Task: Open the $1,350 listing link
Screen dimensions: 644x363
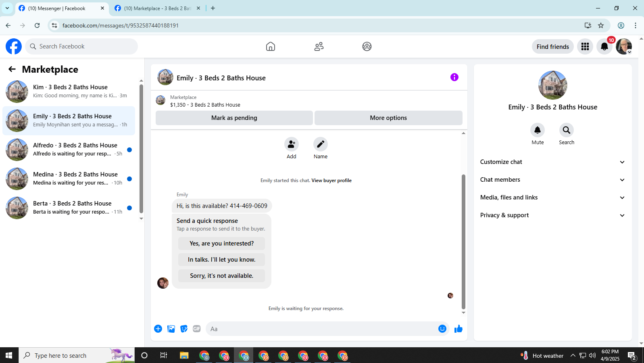Action: click(x=205, y=105)
